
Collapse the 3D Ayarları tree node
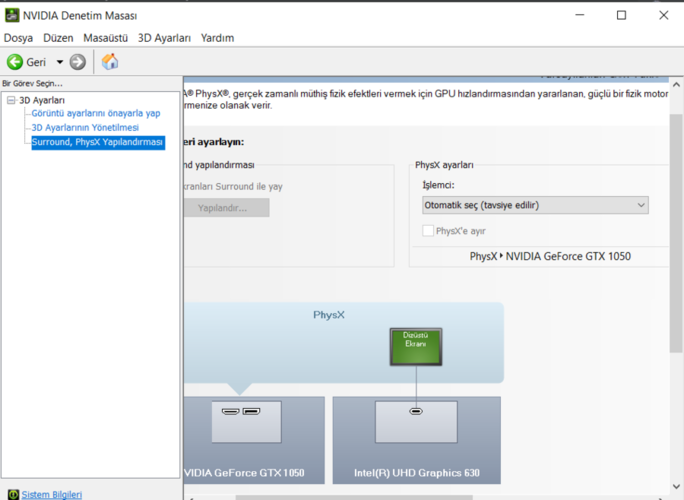[x=11, y=100]
